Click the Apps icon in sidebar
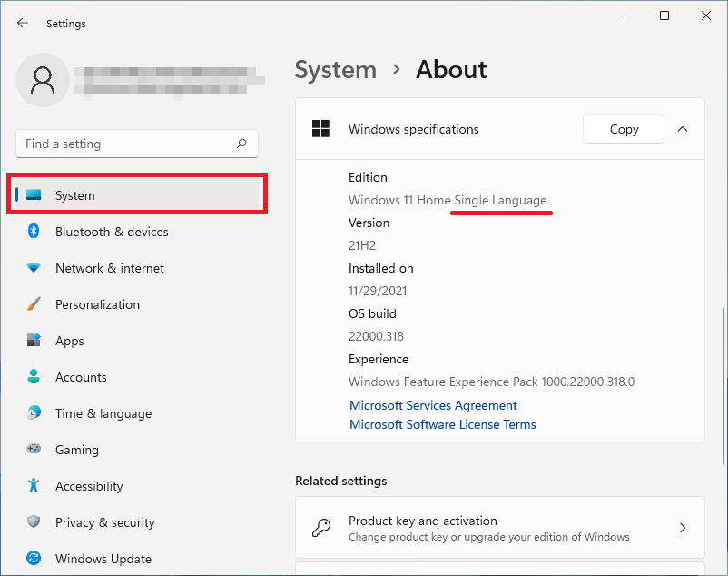 pyautogui.click(x=34, y=340)
